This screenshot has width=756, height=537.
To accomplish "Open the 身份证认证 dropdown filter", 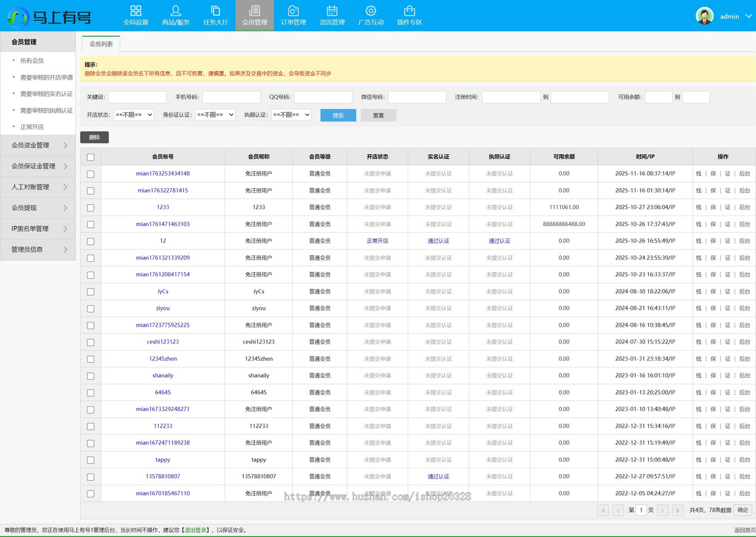I will [x=215, y=115].
